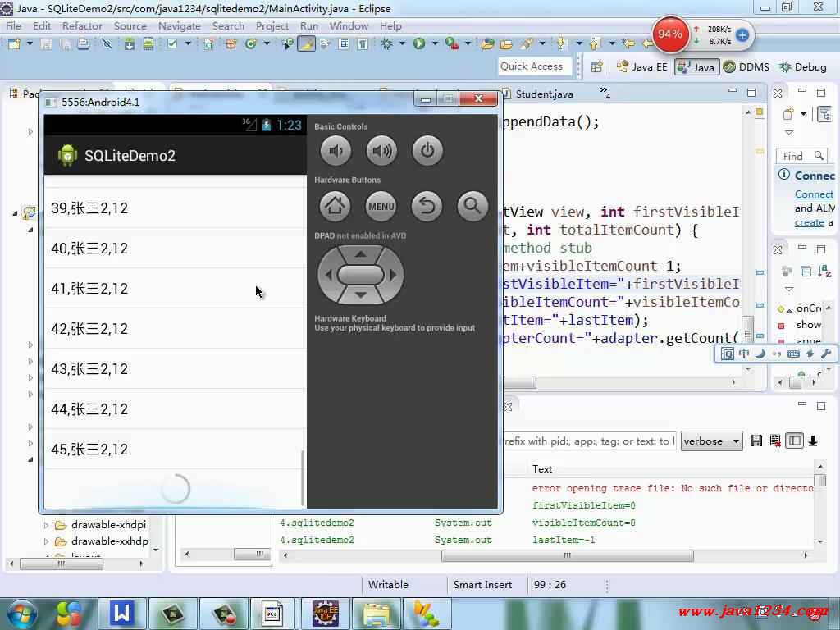Click the editor horizontal scrollbar thumb
The width and height of the screenshot is (840, 630).
pos(519,382)
